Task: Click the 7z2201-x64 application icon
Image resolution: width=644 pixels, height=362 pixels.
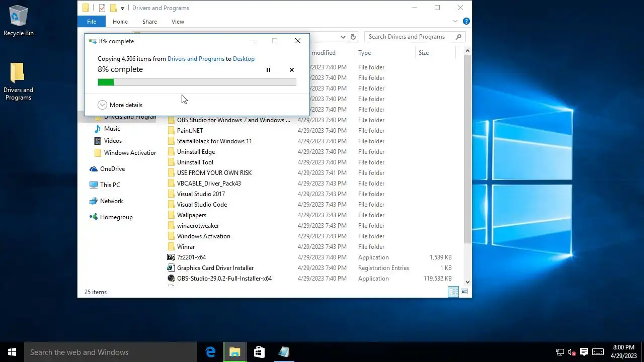Action: [x=171, y=257]
